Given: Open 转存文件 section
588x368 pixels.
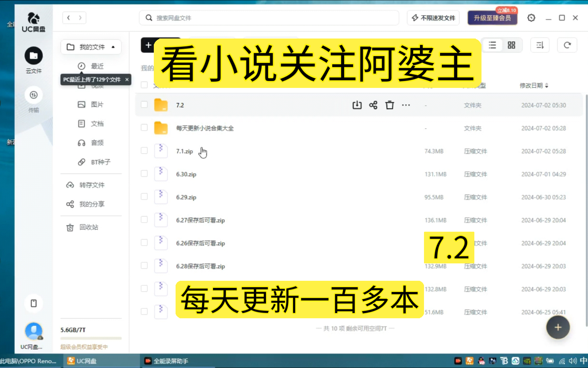Looking at the screenshot, I should click(85, 185).
